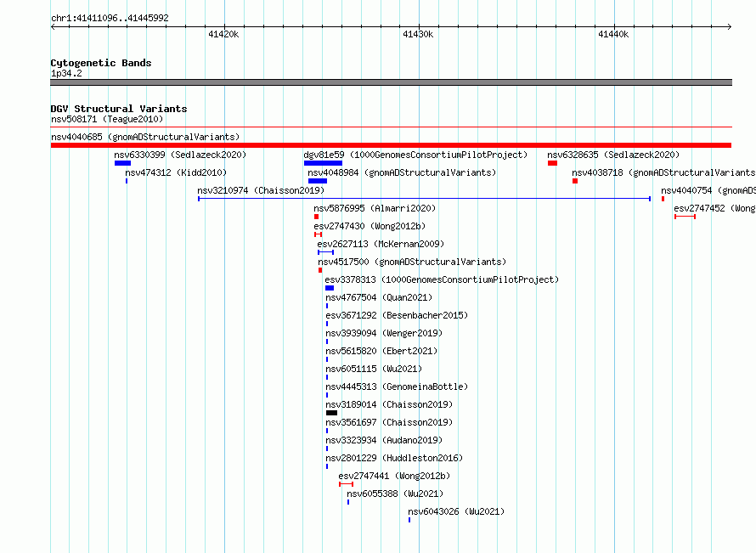Click the Cytogenetic Bands track title
Viewport: 756px width, 553px height.
pyautogui.click(x=101, y=63)
